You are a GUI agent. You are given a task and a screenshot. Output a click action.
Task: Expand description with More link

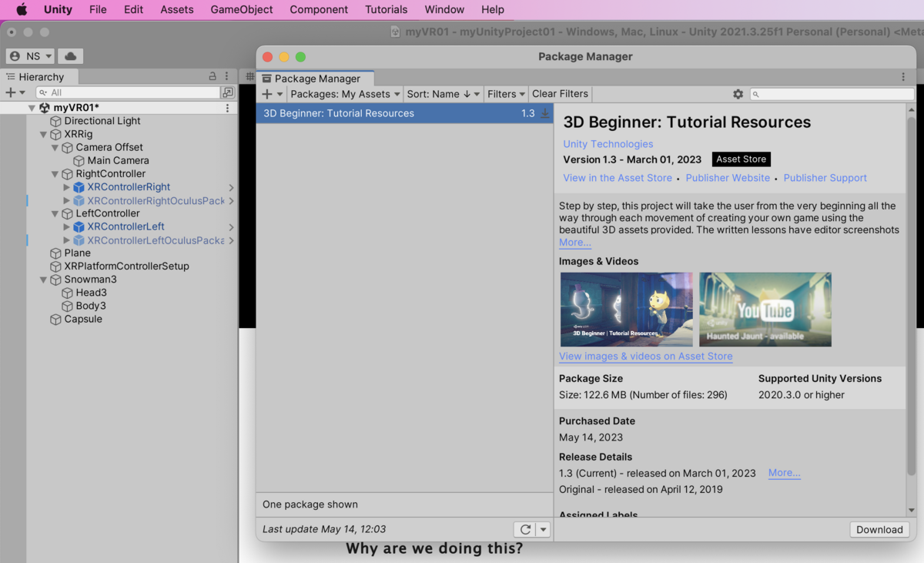coord(575,243)
